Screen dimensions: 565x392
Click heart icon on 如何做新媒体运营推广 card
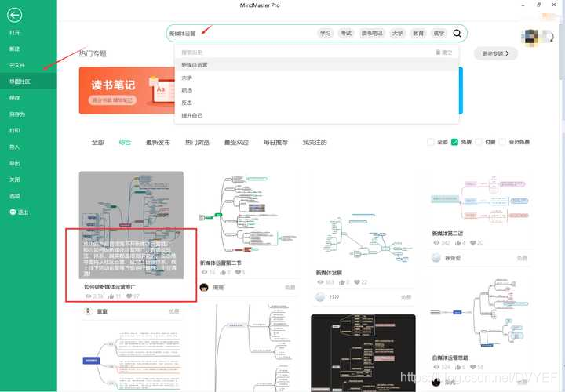[x=129, y=296]
